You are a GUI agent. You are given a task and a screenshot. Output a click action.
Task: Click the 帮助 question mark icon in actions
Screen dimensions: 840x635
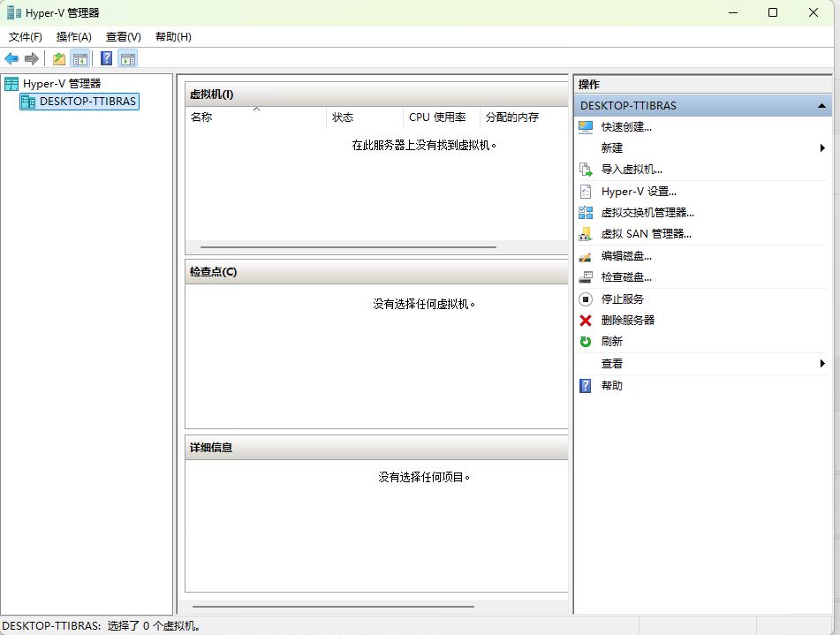[x=586, y=385]
